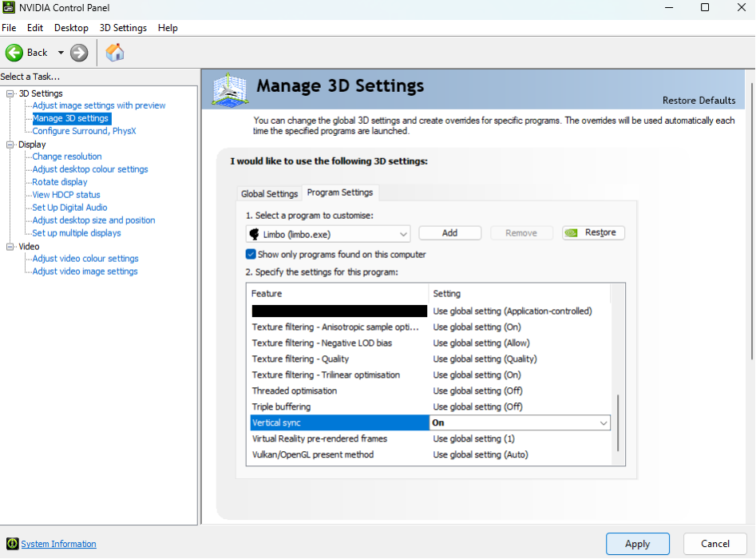
Task: Open the Help menu
Action: click(168, 28)
